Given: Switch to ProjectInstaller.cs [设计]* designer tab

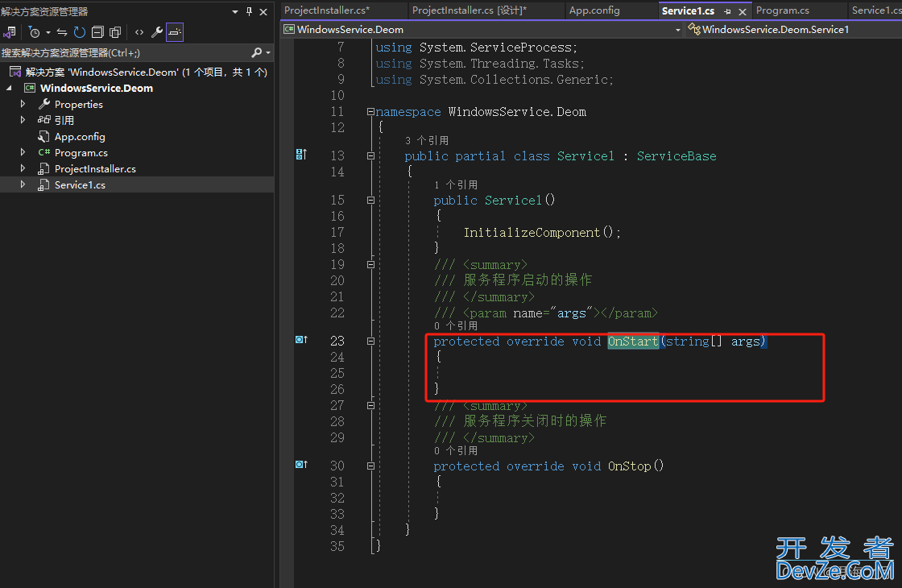Looking at the screenshot, I should [x=469, y=10].
